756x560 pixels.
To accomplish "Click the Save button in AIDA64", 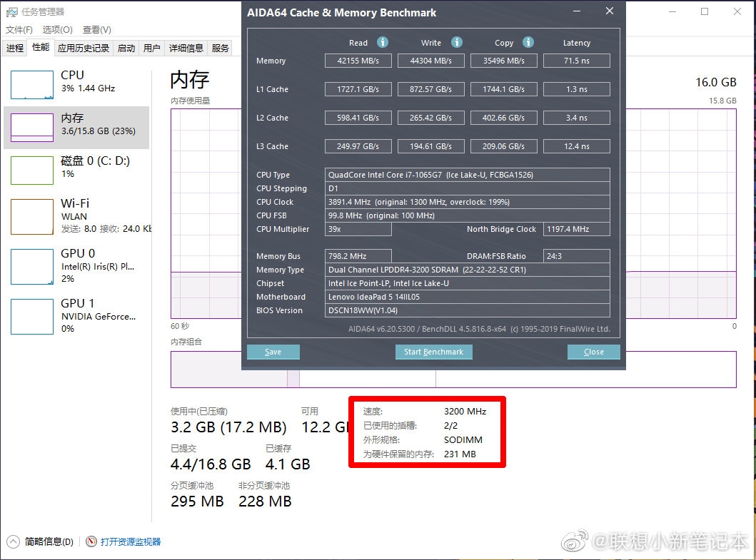I will coord(273,352).
